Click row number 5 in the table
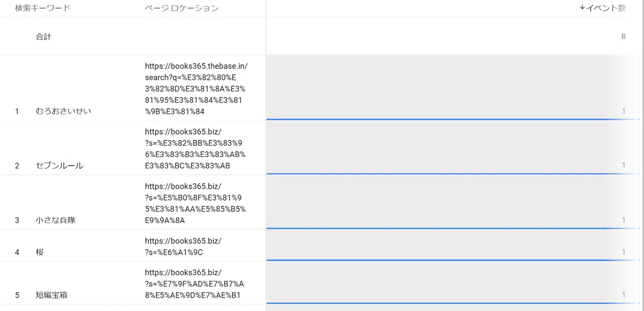The height and width of the screenshot is (311, 644). click(x=17, y=295)
